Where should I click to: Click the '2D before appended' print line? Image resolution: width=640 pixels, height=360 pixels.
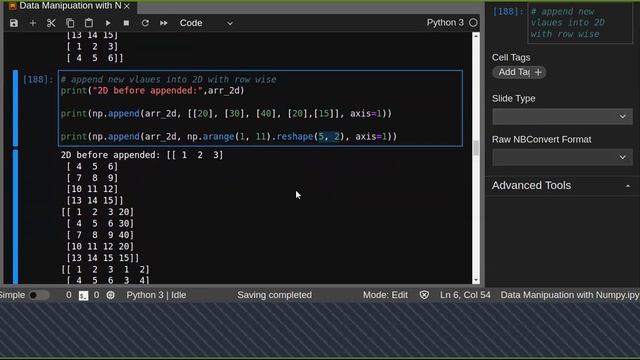[152, 91]
